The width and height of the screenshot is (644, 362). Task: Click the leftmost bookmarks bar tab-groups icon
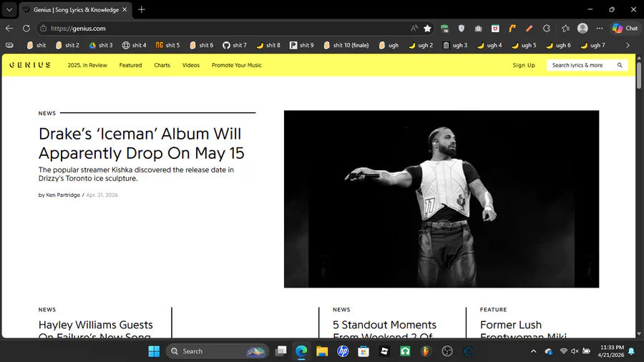pyautogui.click(x=9, y=45)
